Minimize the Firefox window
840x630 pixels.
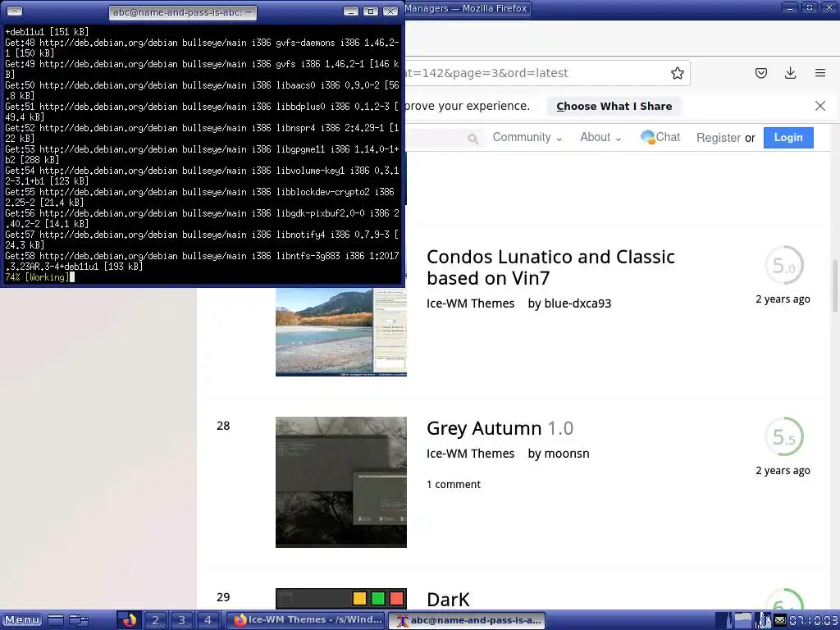[x=790, y=7]
